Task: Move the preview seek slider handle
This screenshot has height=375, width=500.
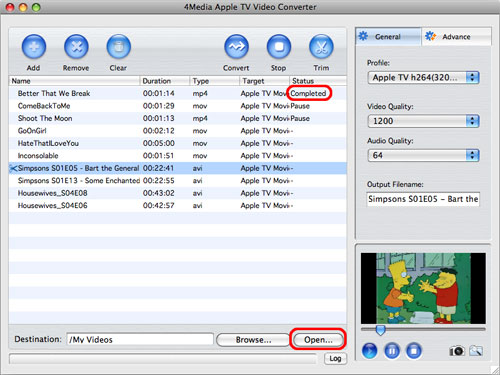Action: (x=380, y=330)
